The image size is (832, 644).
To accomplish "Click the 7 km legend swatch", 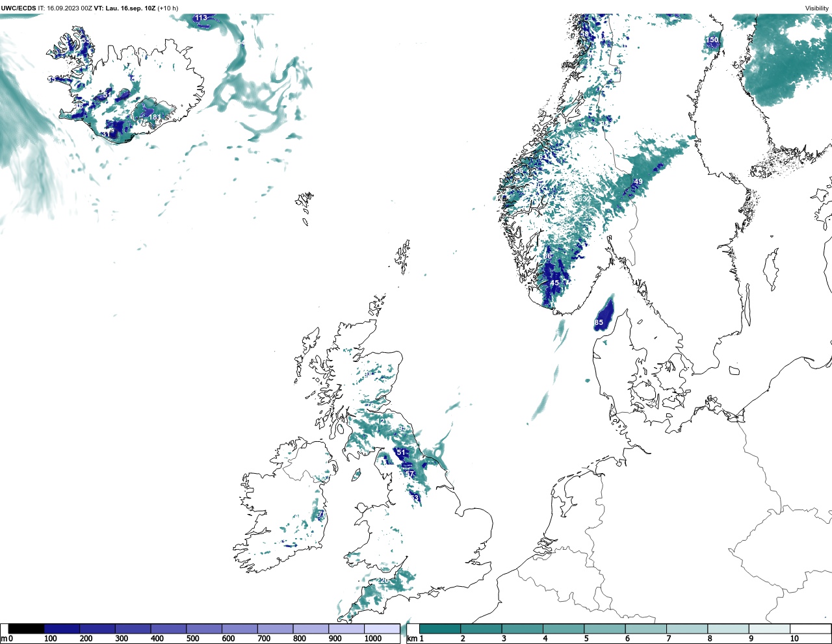I will pos(687,629).
